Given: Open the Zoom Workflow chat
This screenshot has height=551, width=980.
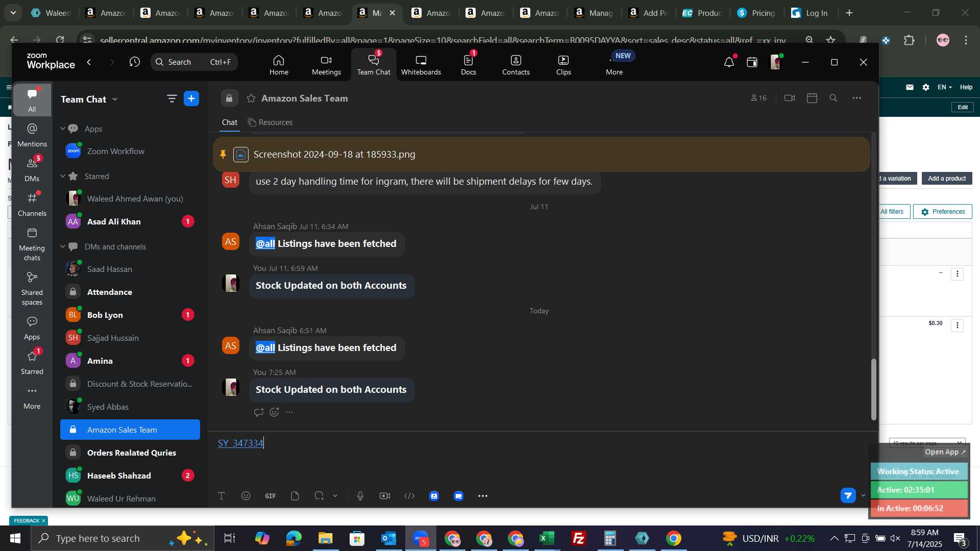Looking at the screenshot, I should point(130,151).
